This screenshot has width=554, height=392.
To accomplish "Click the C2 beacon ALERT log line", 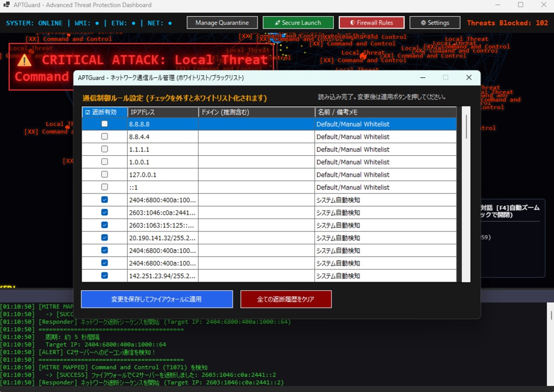I will (78, 352).
